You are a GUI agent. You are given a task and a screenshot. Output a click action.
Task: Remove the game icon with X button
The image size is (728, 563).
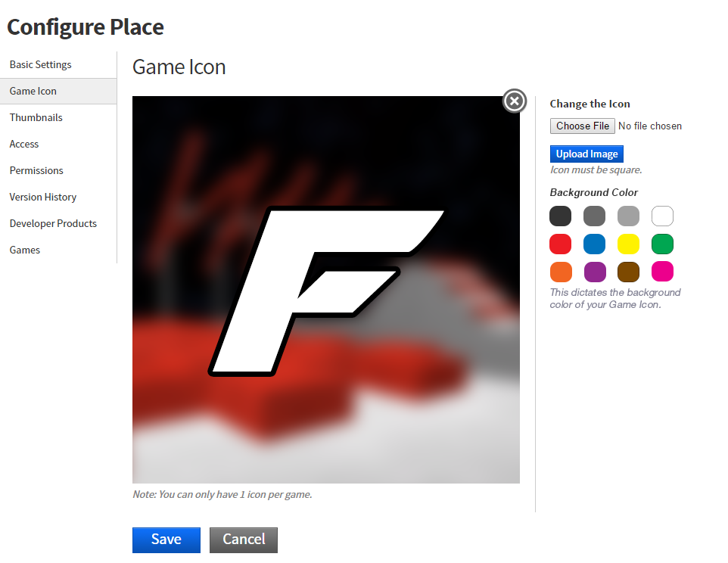coord(515,101)
